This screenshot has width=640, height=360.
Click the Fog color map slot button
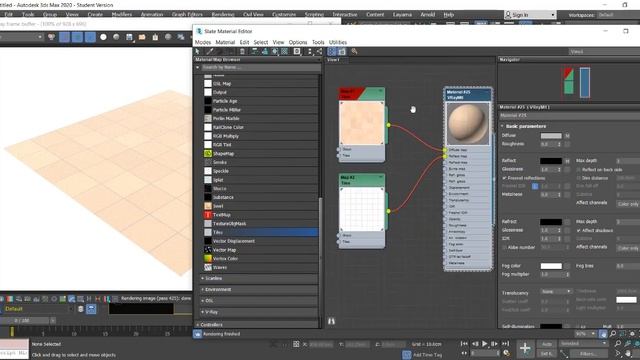[x=567, y=266]
